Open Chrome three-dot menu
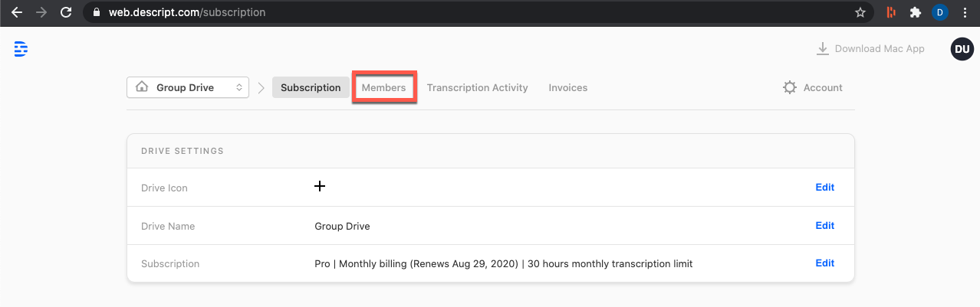 pyautogui.click(x=965, y=12)
